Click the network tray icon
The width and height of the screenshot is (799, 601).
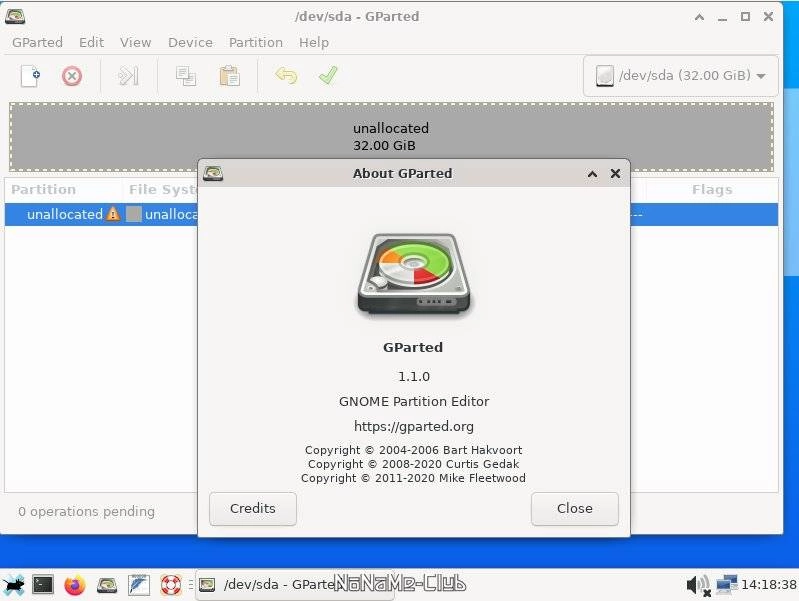(727, 585)
